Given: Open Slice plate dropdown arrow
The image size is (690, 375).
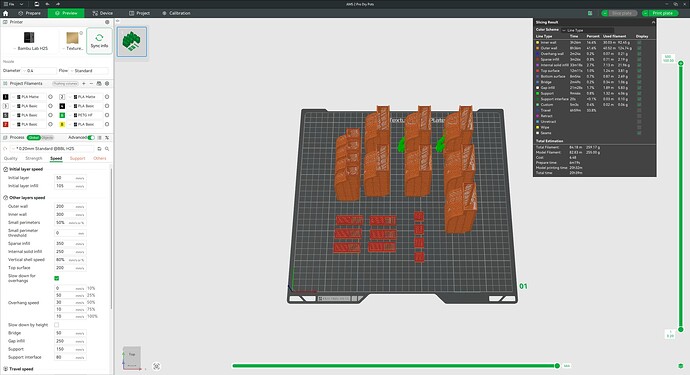Looking at the screenshot, I should point(605,13).
